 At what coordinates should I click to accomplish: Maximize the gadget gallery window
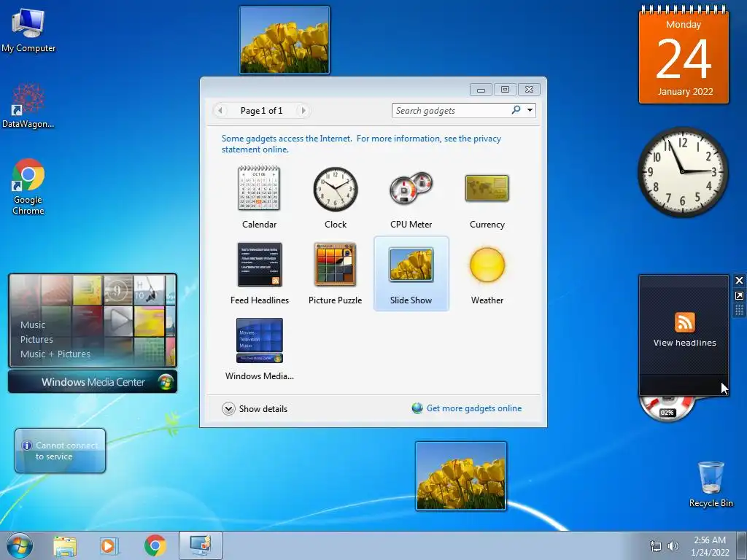click(x=505, y=90)
